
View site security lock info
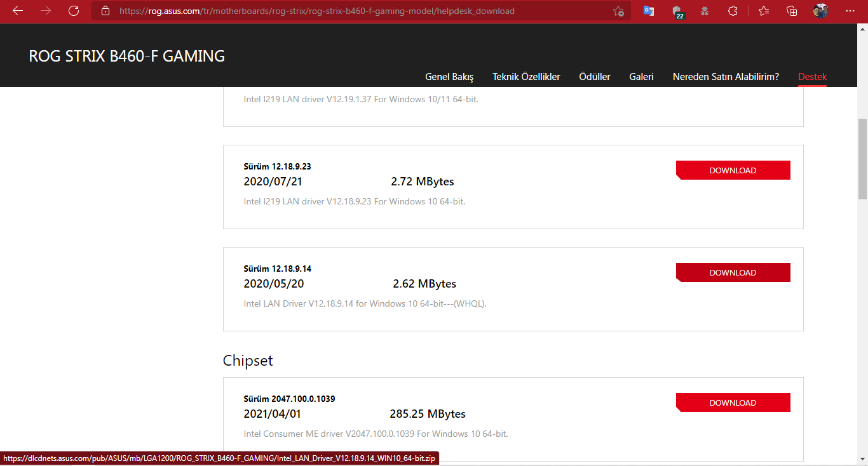click(105, 11)
